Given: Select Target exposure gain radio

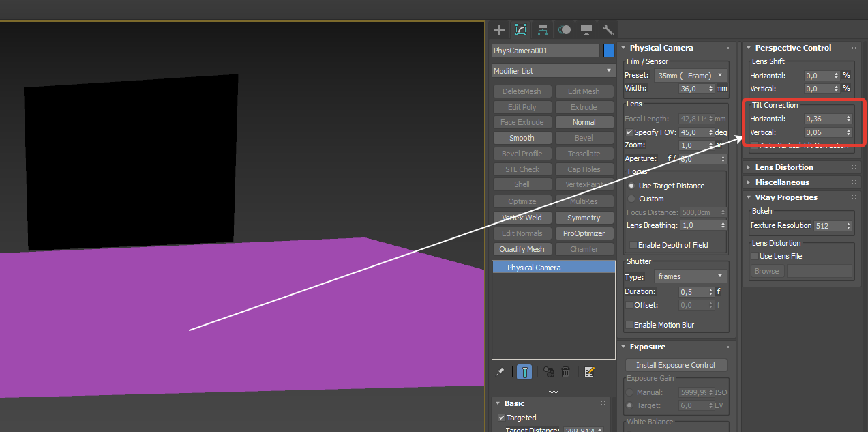Looking at the screenshot, I should [629, 405].
